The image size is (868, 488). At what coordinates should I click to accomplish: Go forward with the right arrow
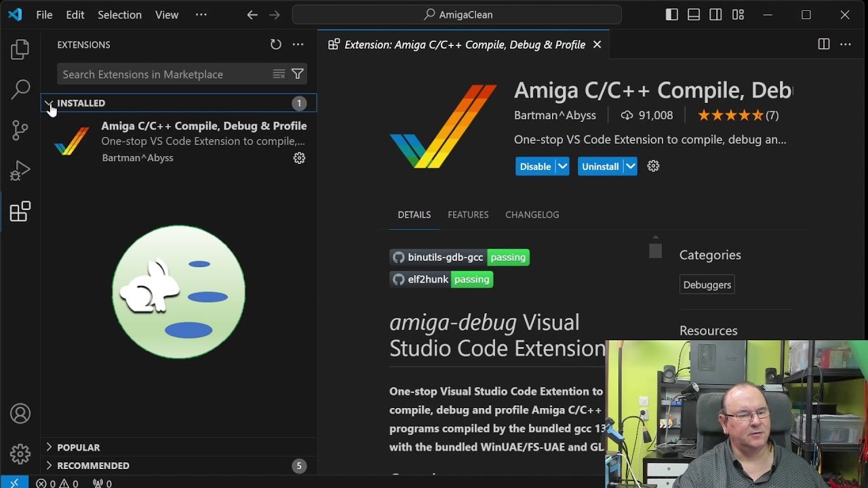(274, 15)
